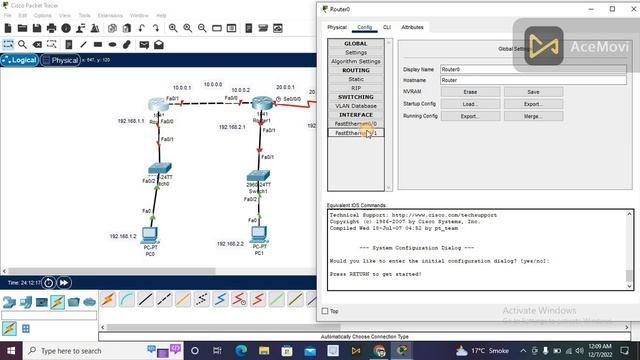Viewport: 640px width, 360px height.
Task: Click the Copy icon in the toolbar
Action: tap(112, 28)
